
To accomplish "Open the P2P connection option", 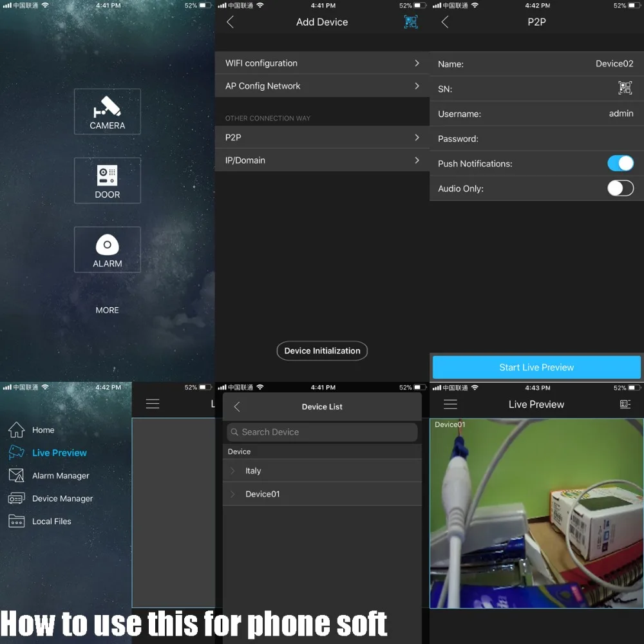I will [322, 137].
